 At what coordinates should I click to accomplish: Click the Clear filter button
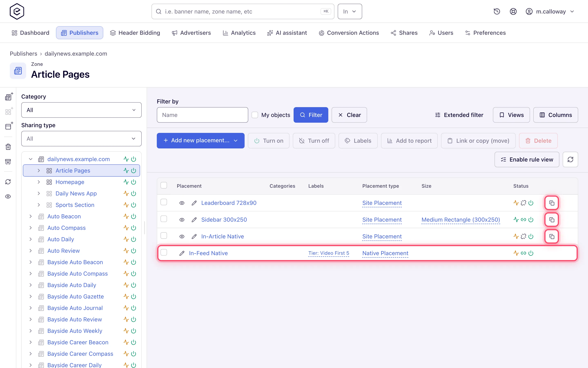349,115
